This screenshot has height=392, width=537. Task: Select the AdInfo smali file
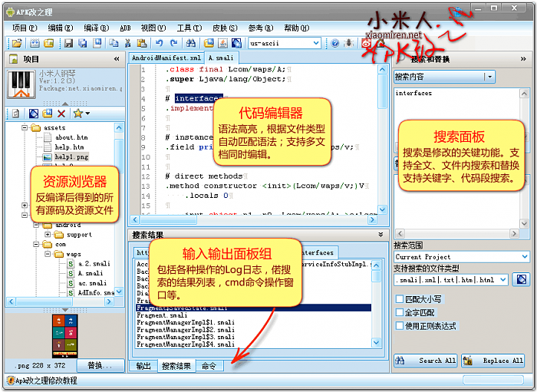click(x=96, y=292)
